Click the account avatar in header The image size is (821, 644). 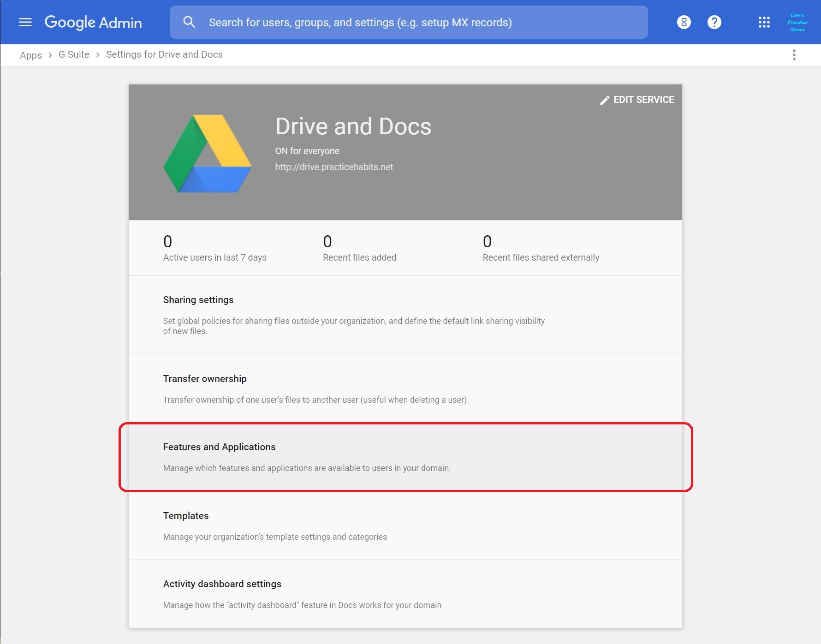point(797,22)
